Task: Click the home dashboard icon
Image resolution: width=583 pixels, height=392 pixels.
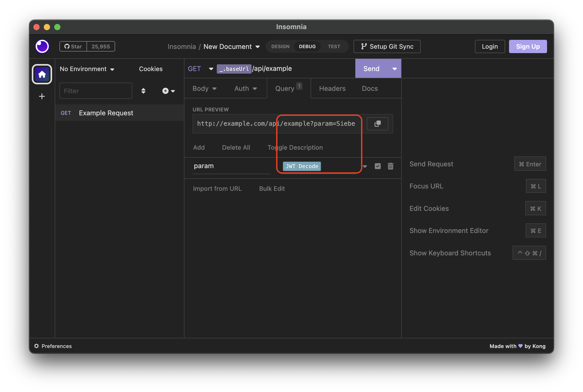Action: click(x=42, y=74)
